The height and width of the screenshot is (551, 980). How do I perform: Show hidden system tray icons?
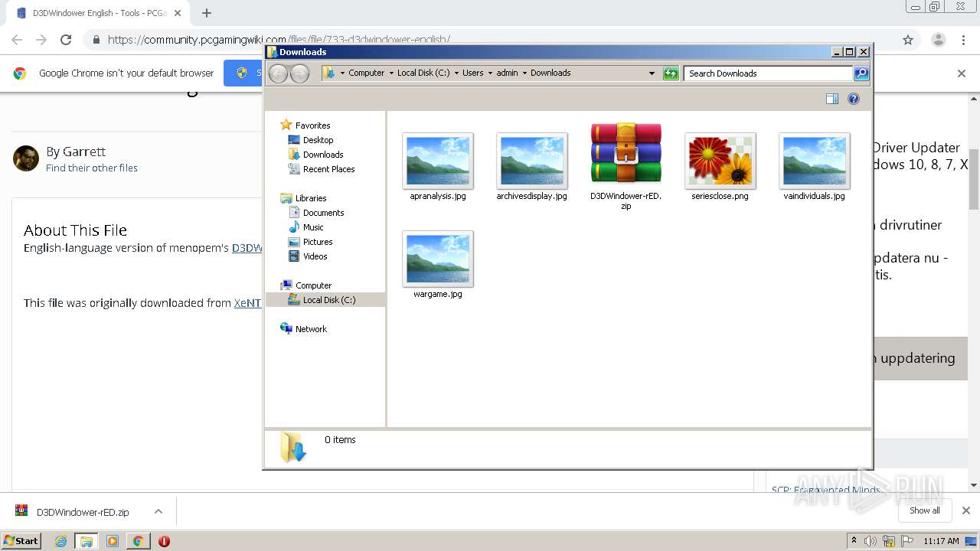[x=854, y=541]
